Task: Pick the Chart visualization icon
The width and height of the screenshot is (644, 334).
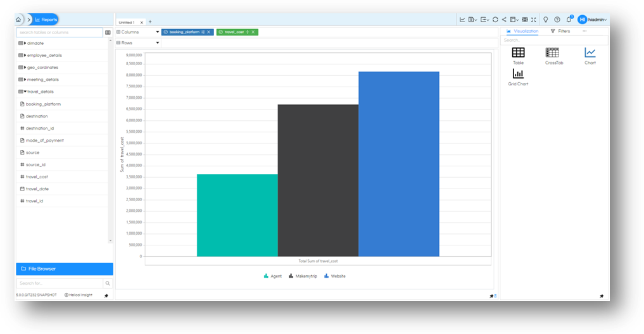Action: [590, 53]
